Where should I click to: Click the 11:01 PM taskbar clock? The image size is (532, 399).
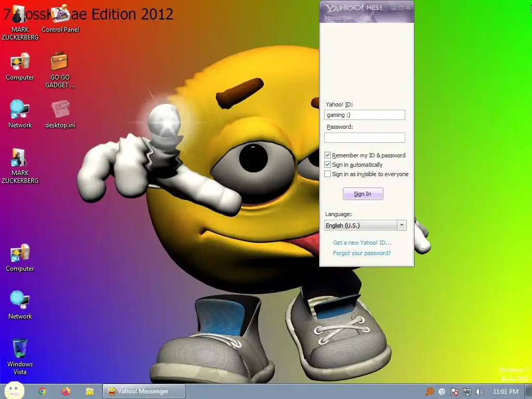506,392
